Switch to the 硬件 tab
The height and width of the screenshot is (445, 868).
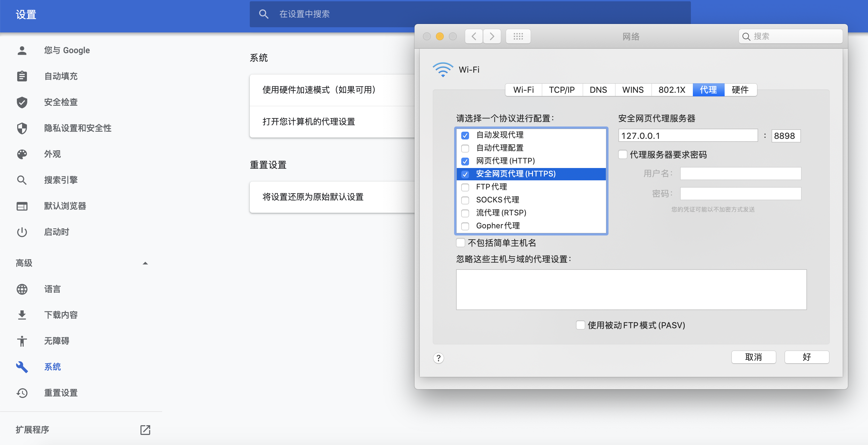pos(741,90)
